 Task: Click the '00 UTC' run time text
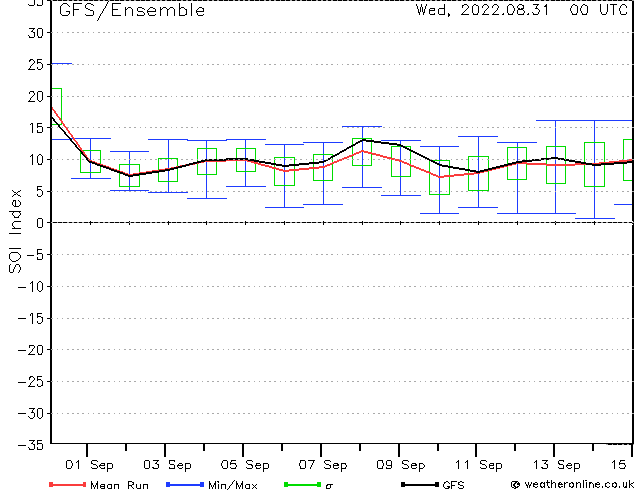[599, 10]
